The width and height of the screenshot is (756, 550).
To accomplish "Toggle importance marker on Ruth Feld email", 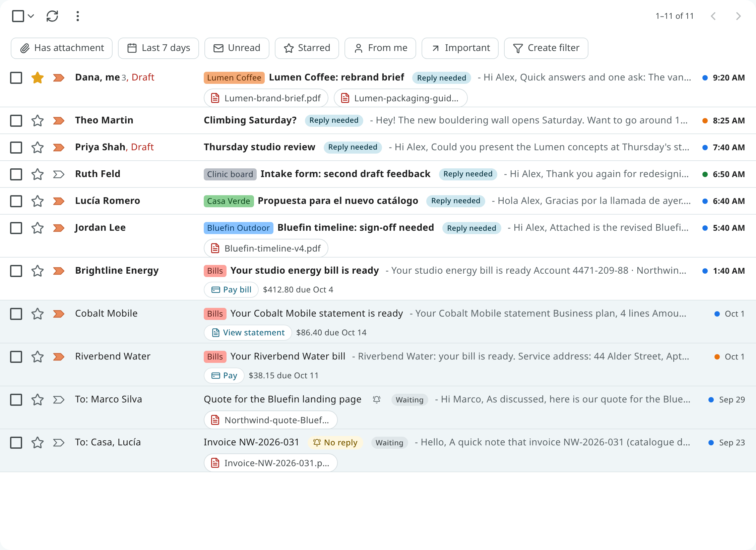I will coord(59,174).
